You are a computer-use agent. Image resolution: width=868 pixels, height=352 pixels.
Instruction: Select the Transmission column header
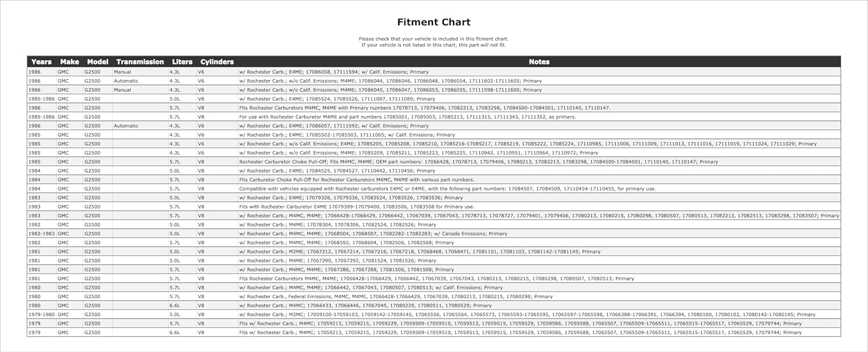(140, 62)
